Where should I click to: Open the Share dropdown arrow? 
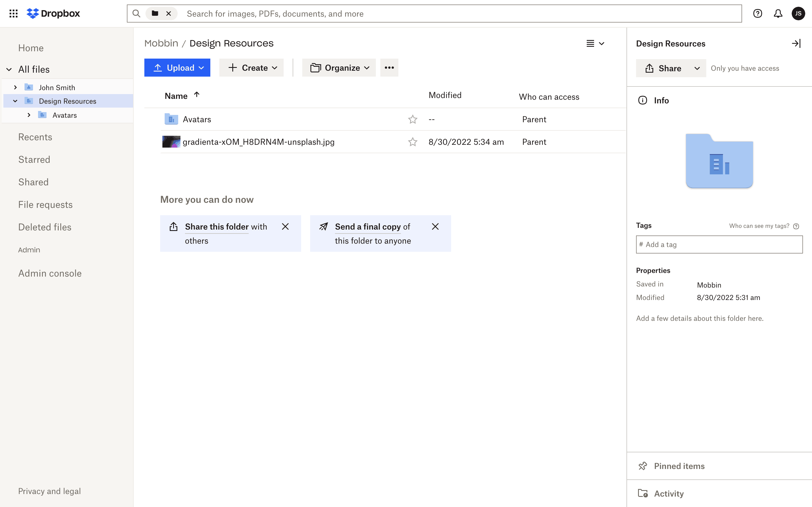coord(697,68)
